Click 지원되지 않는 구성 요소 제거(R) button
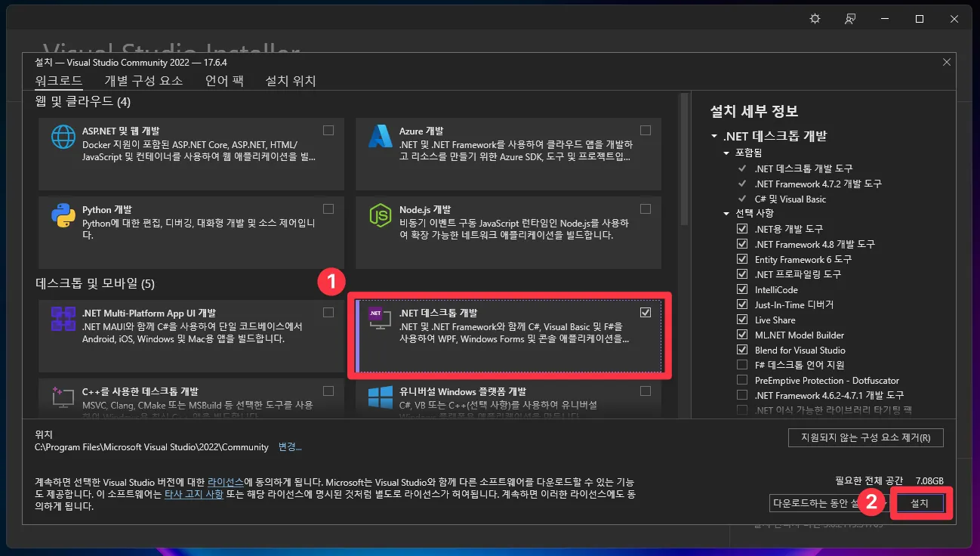This screenshot has height=556, width=980. click(865, 437)
